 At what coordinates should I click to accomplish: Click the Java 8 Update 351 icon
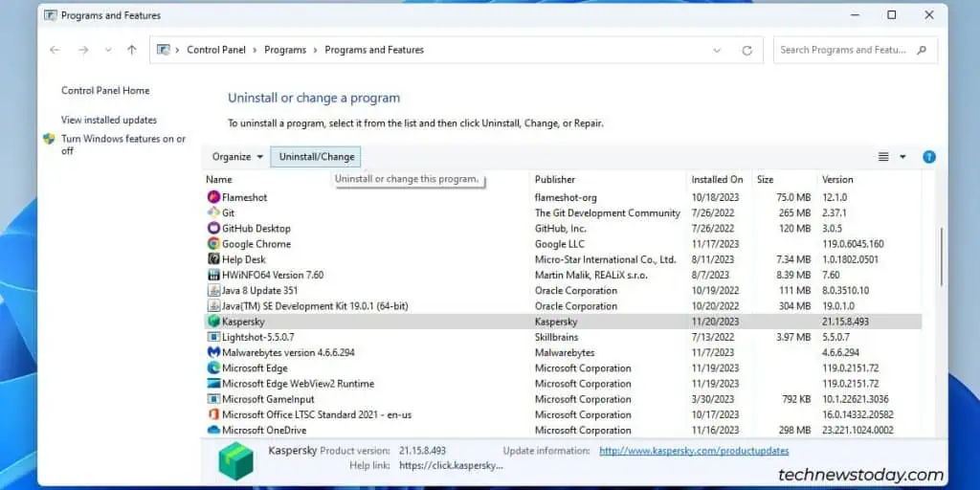213,291
